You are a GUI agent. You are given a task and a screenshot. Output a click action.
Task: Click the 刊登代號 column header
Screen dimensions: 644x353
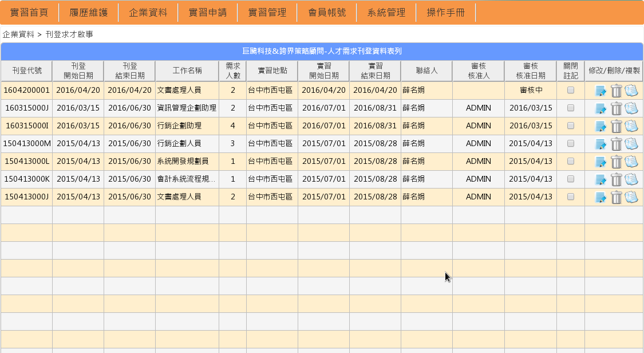tap(27, 70)
